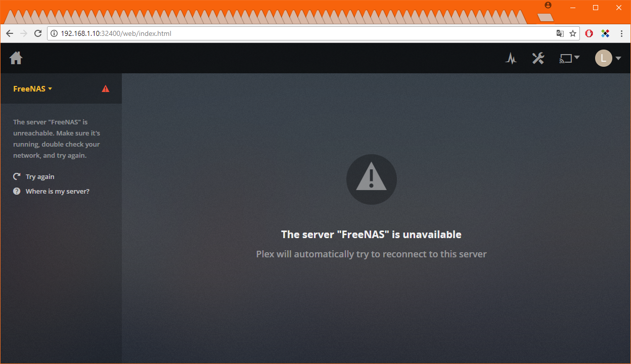Open the Chrome three-dot menu

[620, 33]
